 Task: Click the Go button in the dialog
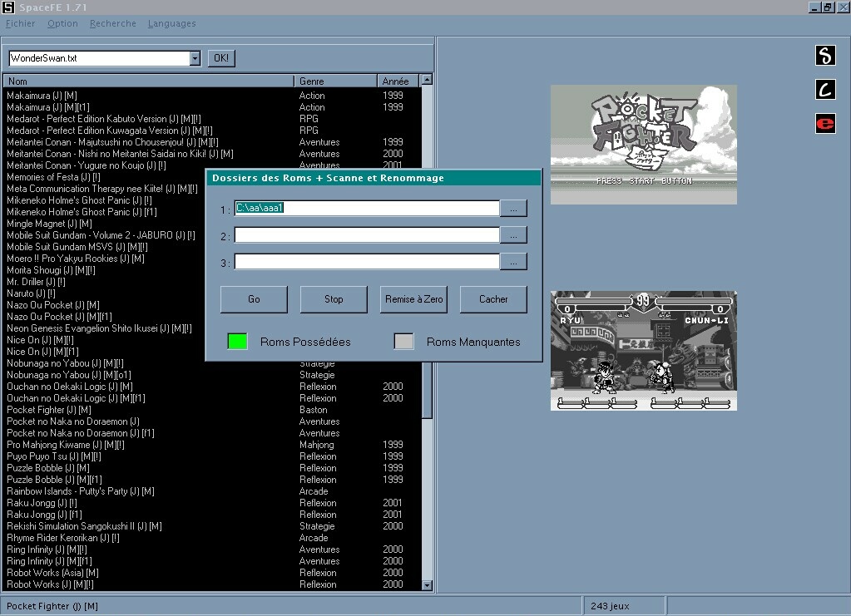click(254, 299)
